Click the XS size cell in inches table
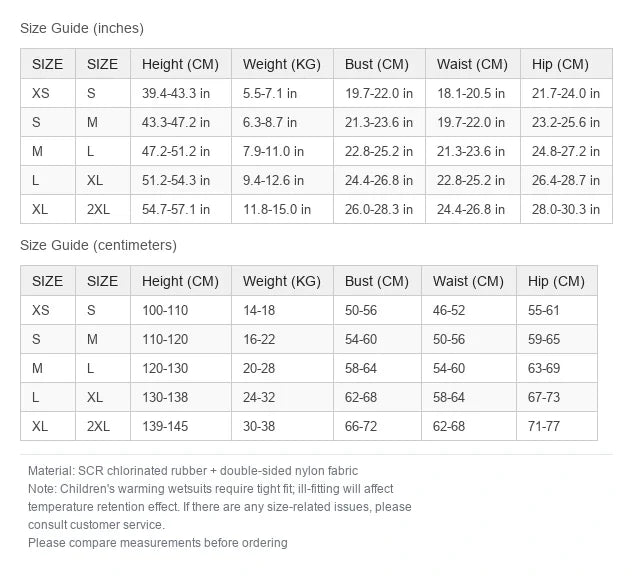Viewport: 632px width, 584px height. (x=48, y=93)
